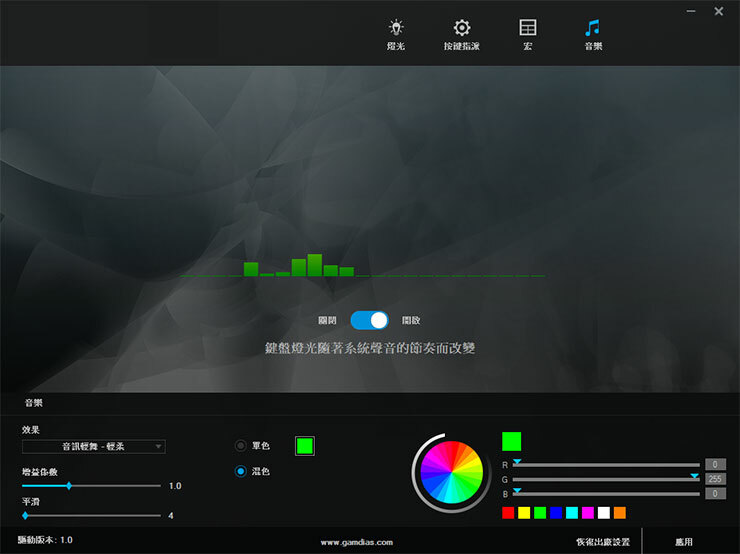The height and width of the screenshot is (554, 740).
Task: Choose the cyan preset color swatch
Action: point(572,512)
